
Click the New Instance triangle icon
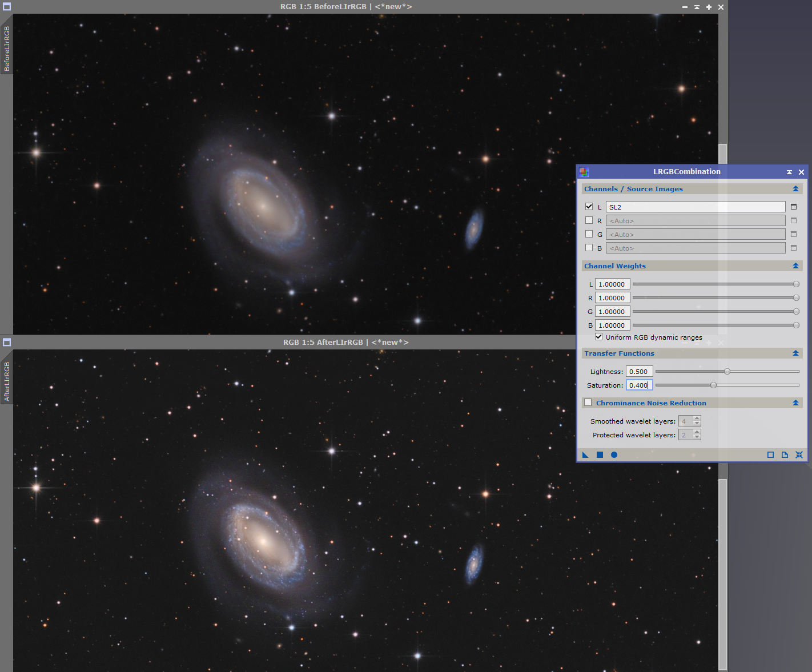585,455
